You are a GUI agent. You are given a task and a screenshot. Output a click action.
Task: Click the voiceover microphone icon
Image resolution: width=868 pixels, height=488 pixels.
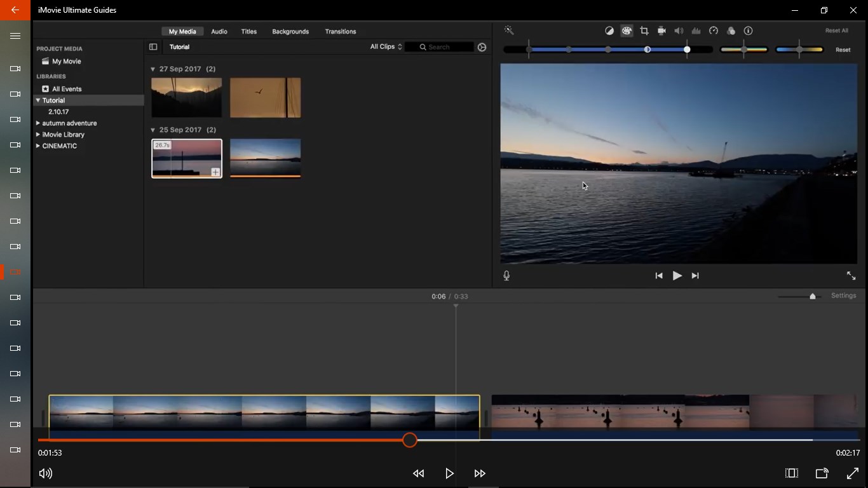click(x=506, y=276)
